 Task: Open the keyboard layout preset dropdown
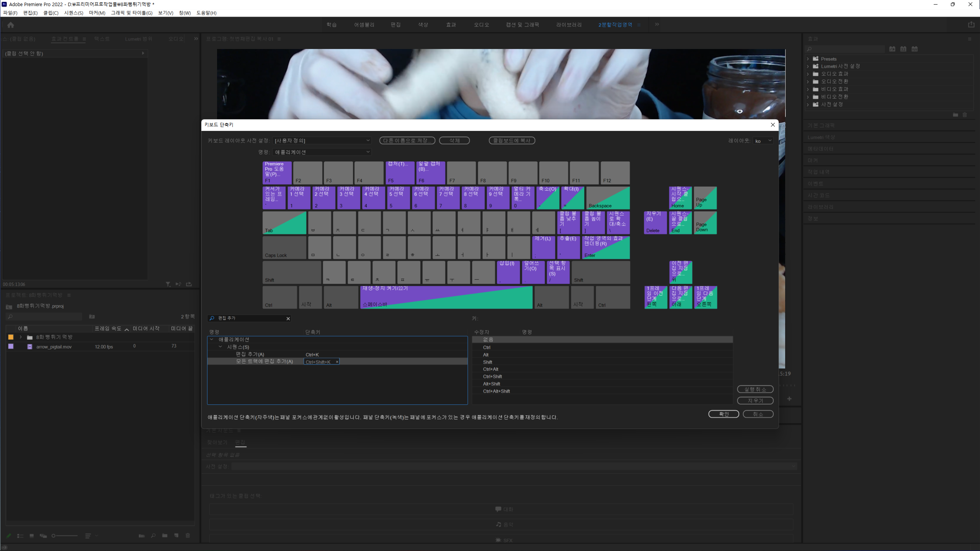coord(322,141)
